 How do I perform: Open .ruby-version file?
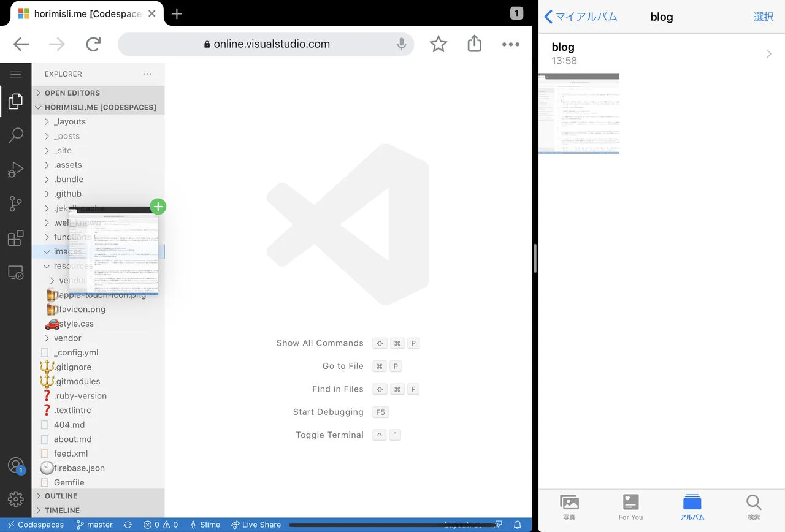[x=98, y=395]
